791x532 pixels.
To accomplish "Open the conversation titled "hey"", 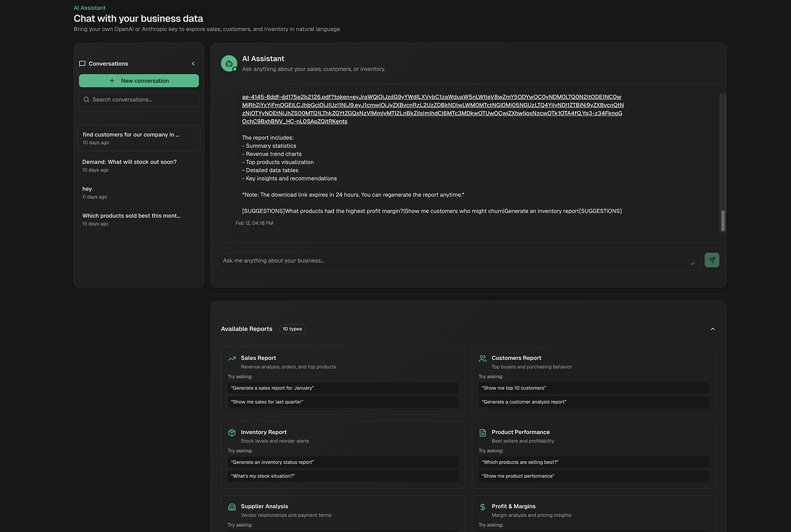I will 138,192.
